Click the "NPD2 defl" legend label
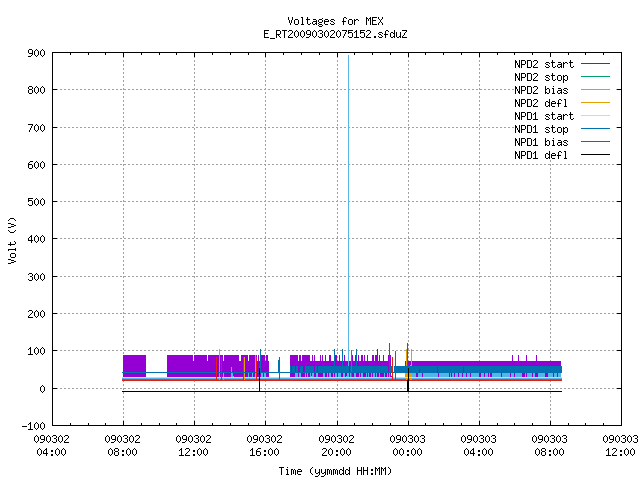 [541, 103]
